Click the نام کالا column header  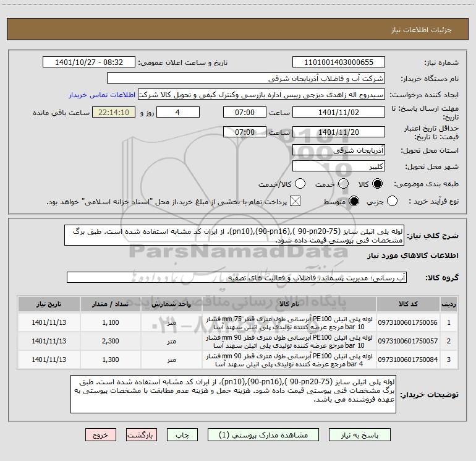coord(289,304)
